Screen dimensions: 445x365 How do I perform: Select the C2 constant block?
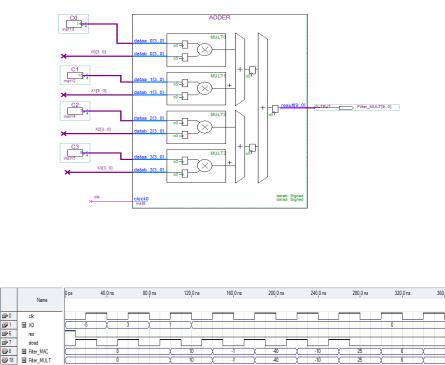[75, 111]
